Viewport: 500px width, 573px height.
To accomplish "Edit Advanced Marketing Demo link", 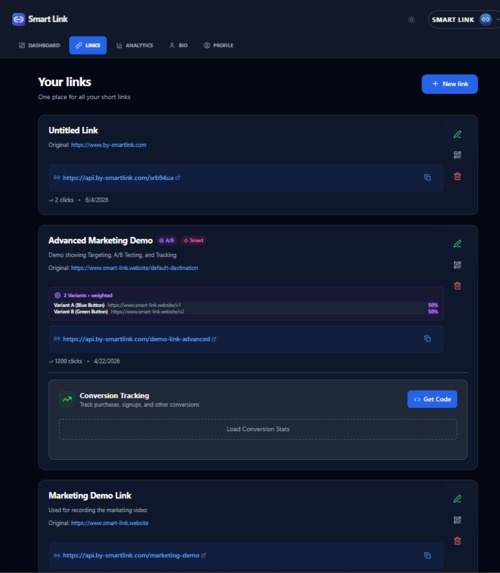I will point(457,244).
